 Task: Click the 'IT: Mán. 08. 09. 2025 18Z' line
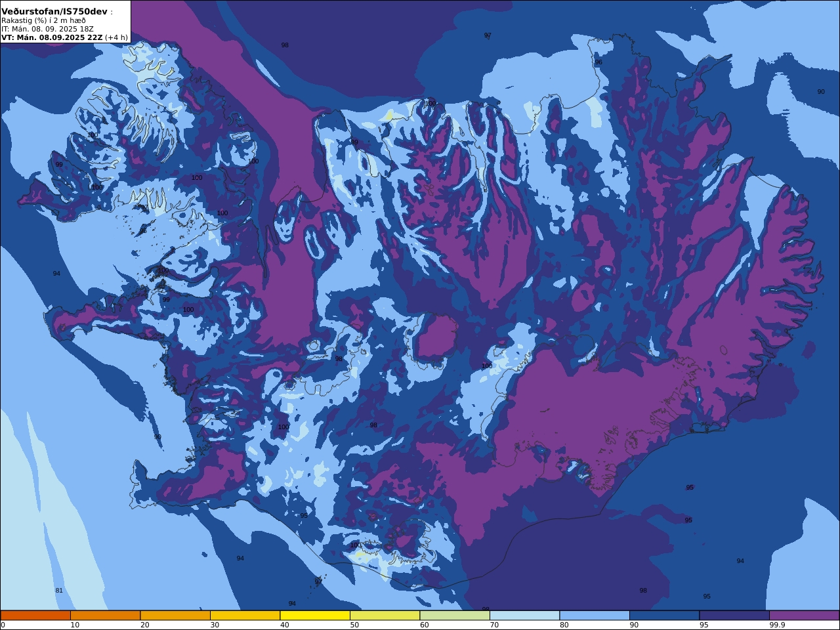tap(47, 29)
